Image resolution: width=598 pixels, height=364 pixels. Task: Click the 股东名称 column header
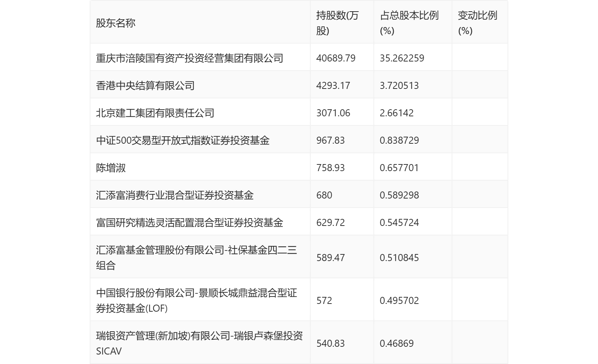point(116,23)
